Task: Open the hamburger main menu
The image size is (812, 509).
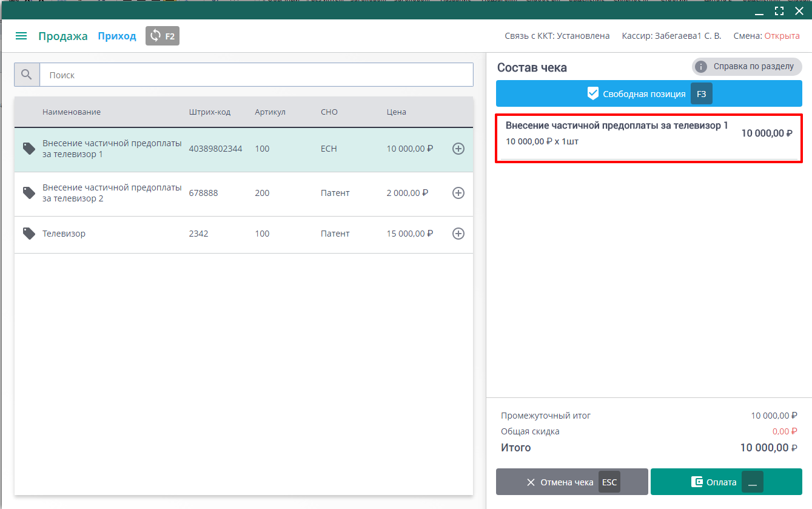Action: click(x=21, y=36)
